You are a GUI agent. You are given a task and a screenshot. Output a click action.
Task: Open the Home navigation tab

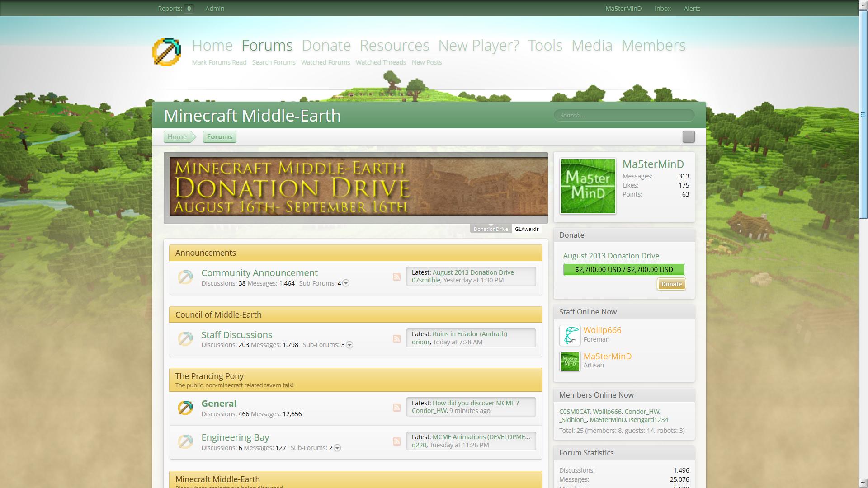point(212,45)
